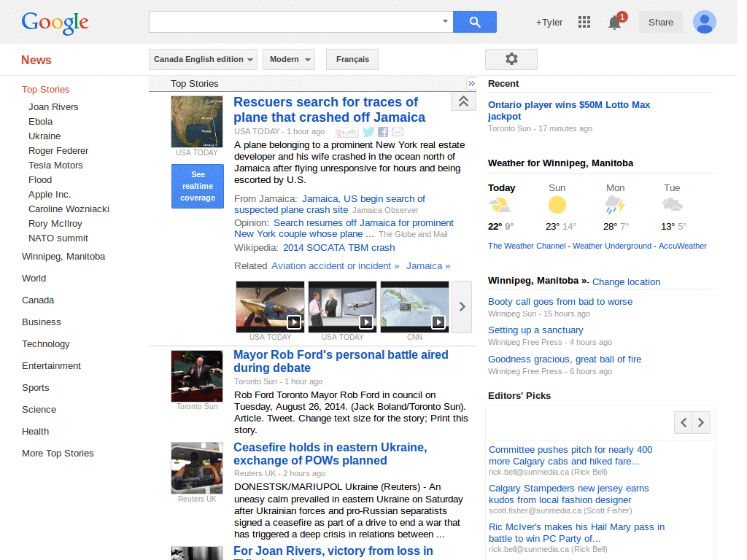This screenshot has width=747, height=560.
Task: Select the Sports section
Action: [36, 388]
